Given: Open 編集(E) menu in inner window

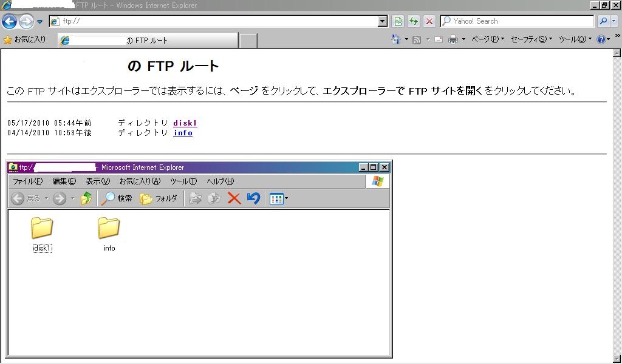Looking at the screenshot, I should 64,181.
